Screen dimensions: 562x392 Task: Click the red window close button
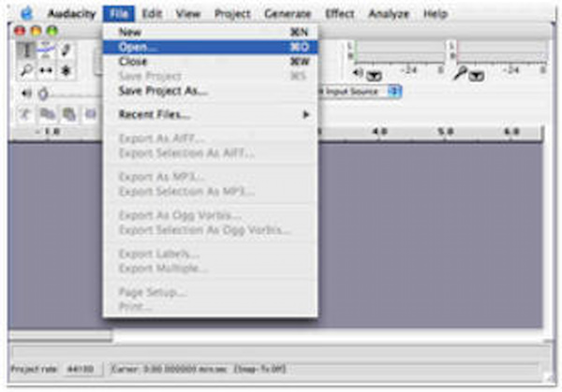[x=20, y=31]
